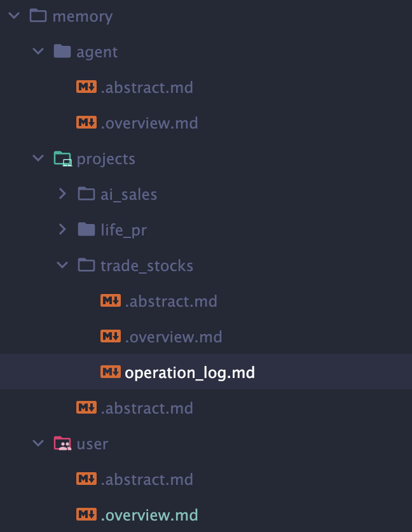Image resolution: width=412 pixels, height=532 pixels.
Task: Click markdown icon of user .overview.md
Action: click(x=86, y=514)
